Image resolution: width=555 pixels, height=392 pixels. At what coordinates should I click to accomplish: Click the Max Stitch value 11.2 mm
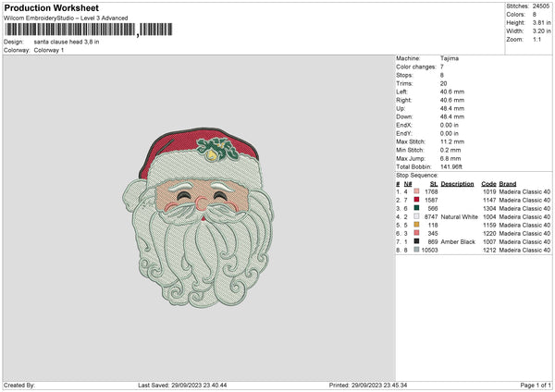point(452,141)
